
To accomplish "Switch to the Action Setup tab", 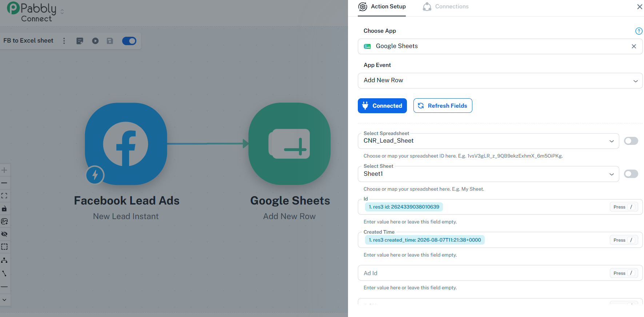I will 382,7.
